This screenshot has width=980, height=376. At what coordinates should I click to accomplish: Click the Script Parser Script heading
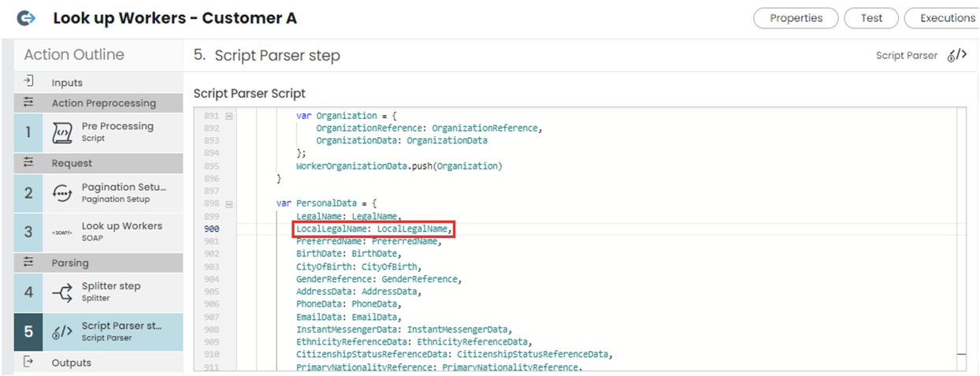click(x=249, y=93)
